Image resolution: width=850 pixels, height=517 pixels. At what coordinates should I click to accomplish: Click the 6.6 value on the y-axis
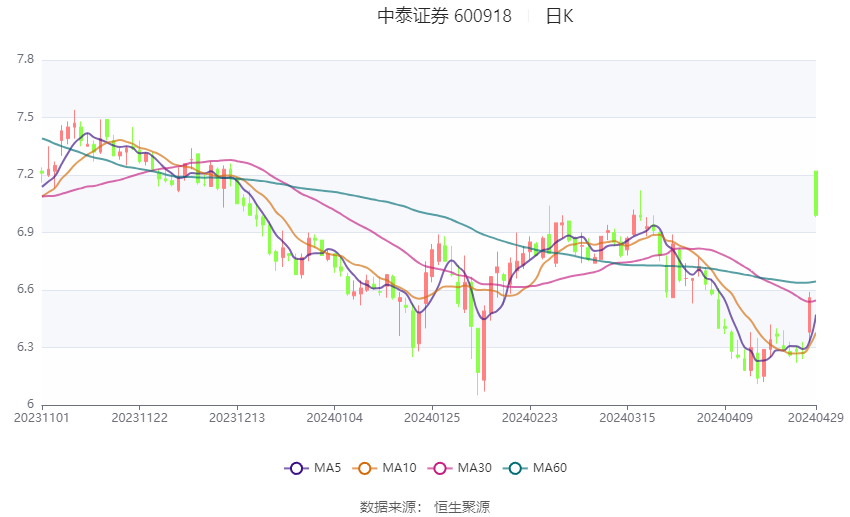click(25, 290)
